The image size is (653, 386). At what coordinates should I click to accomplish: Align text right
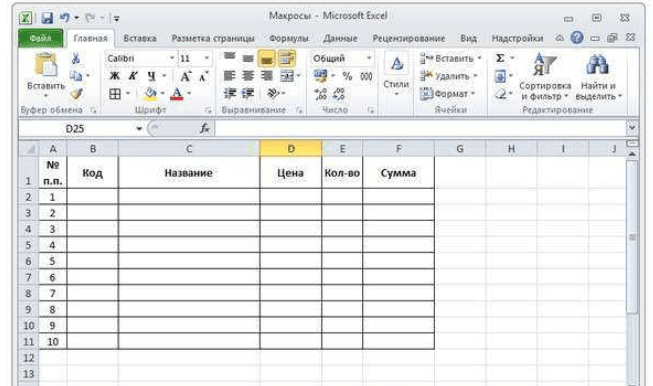coord(267,76)
